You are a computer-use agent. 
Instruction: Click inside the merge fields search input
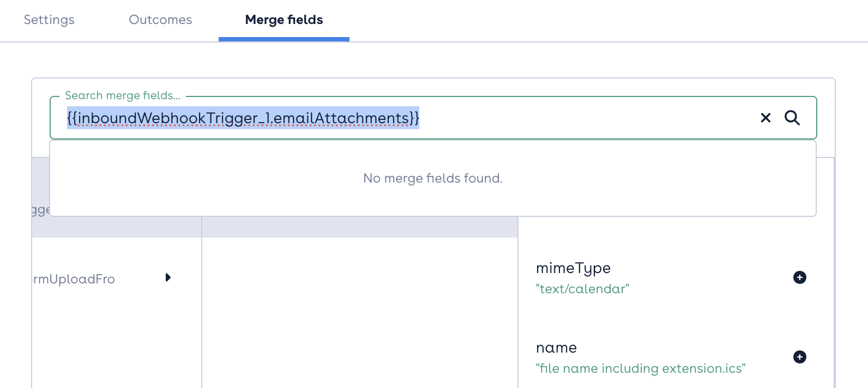click(x=409, y=118)
